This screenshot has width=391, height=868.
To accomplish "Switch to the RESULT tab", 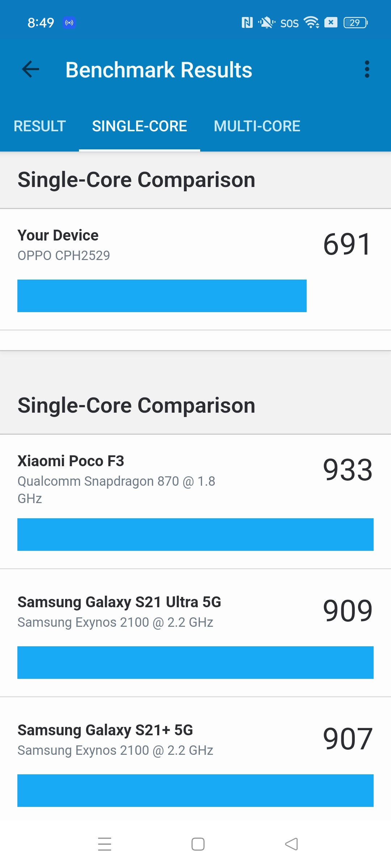I will tap(39, 126).
